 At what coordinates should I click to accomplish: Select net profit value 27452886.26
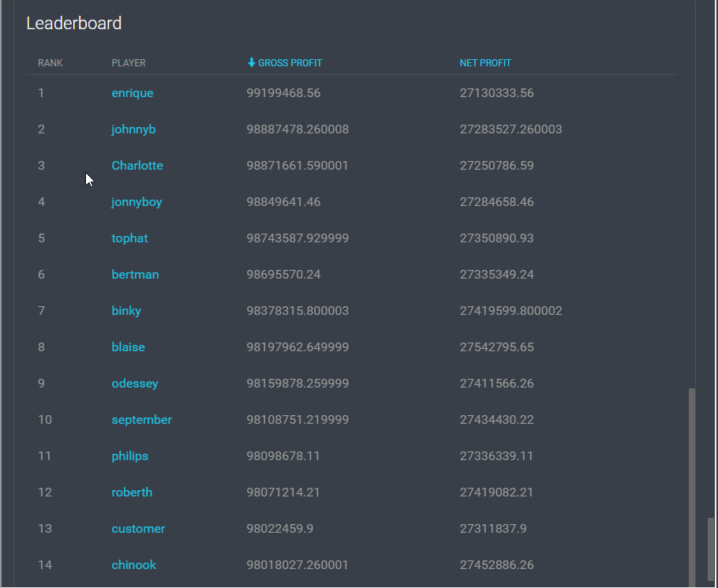[497, 564]
